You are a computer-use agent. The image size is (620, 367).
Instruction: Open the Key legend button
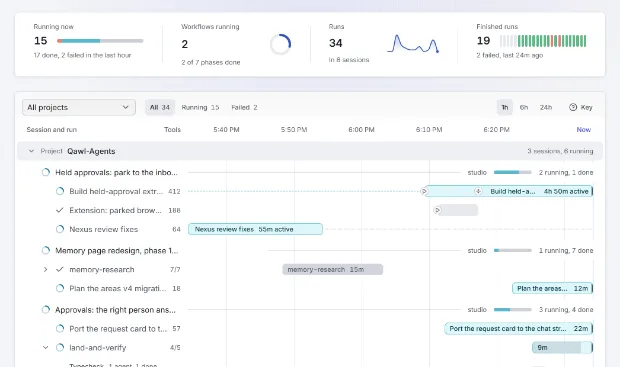pyautogui.click(x=580, y=107)
